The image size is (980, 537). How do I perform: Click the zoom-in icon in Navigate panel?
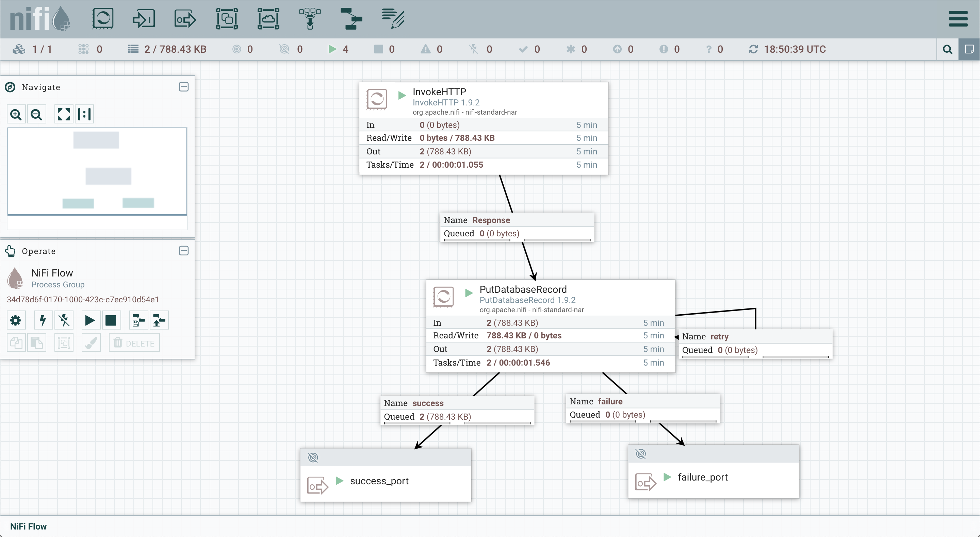(16, 114)
